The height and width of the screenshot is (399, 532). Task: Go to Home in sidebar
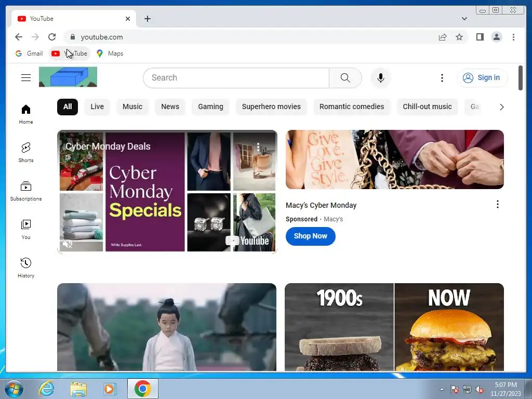26,114
